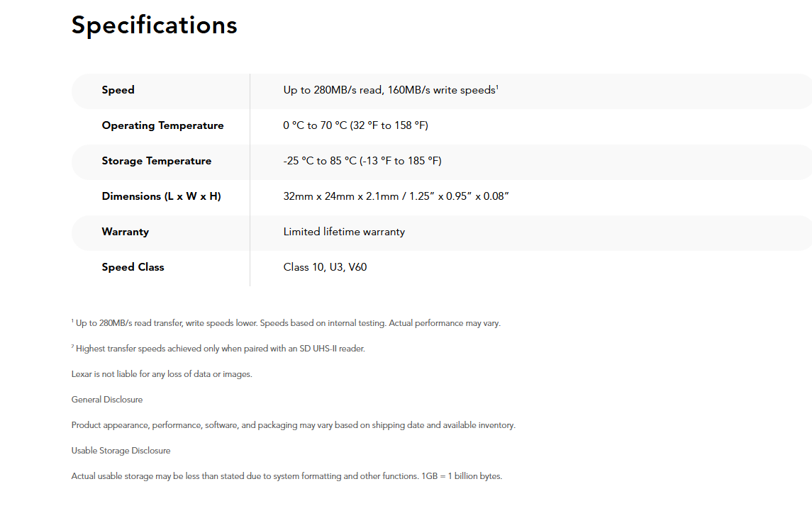The image size is (812, 518).
Task: Click the SD UHS-II reader footnote
Action: point(219,349)
